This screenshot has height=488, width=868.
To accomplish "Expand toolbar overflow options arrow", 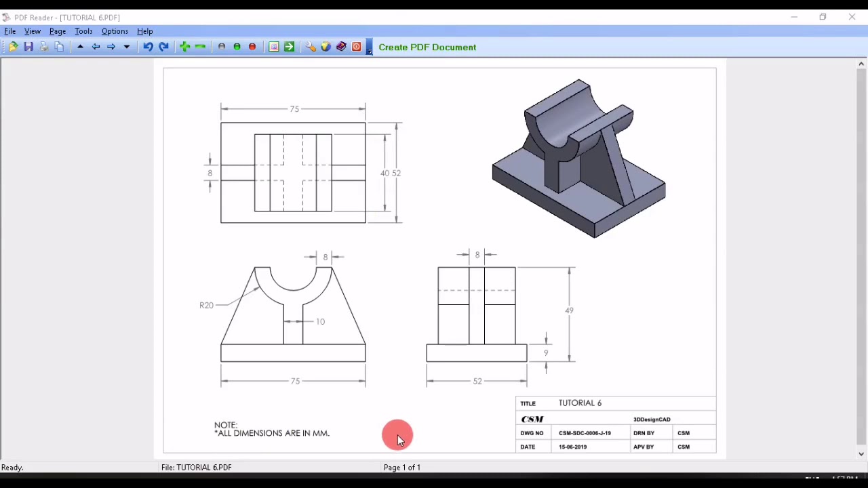I will [369, 47].
